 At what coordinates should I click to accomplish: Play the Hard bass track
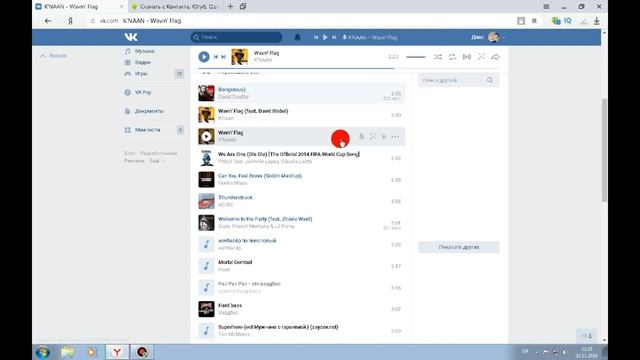206,309
